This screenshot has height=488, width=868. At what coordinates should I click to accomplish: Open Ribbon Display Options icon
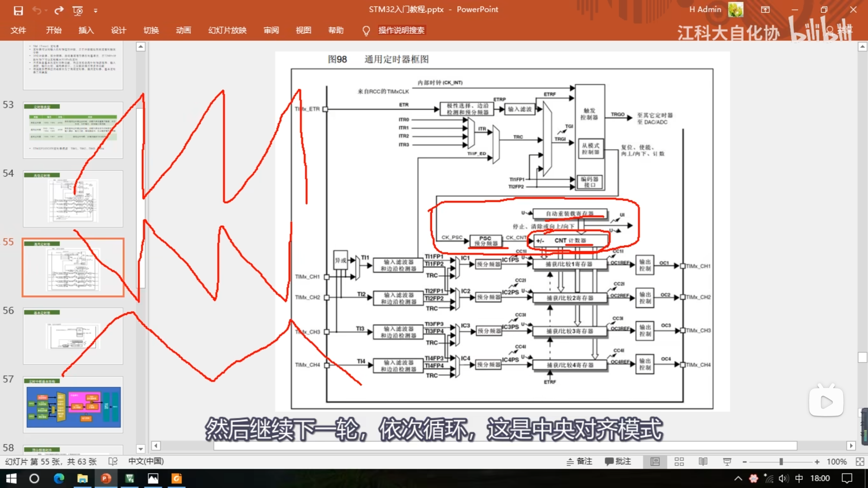pos(765,9)
